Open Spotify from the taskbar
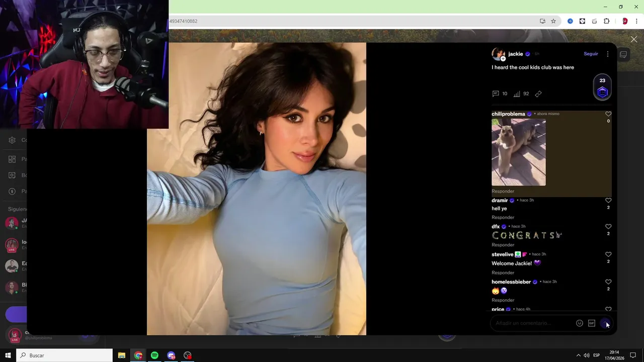Viewport: 644px width, 362px height. click(154, 355)
